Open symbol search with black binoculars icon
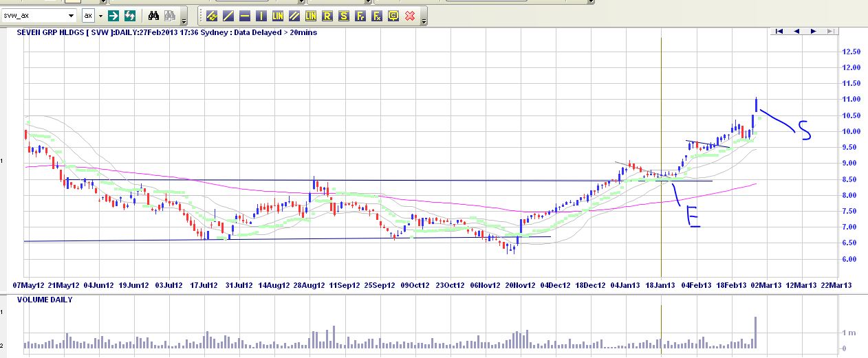 tap(153, 15)
